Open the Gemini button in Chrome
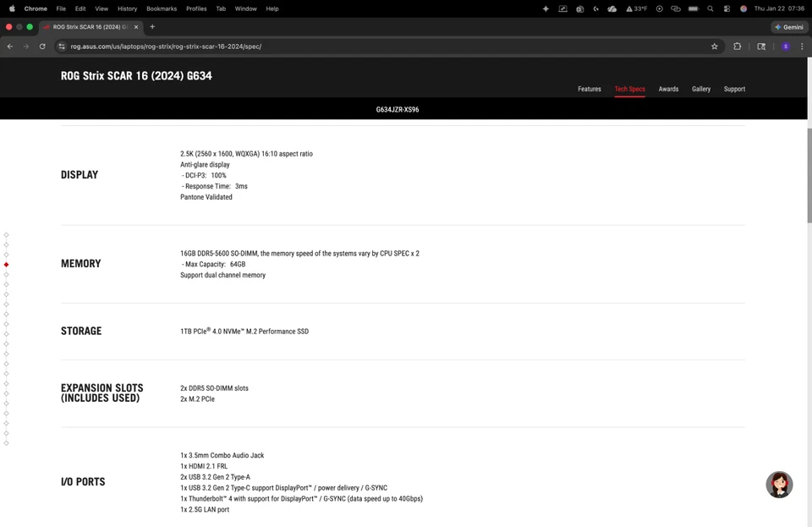Image resolution: width=812 pixels, height=527 pixels. coord(790,27)
